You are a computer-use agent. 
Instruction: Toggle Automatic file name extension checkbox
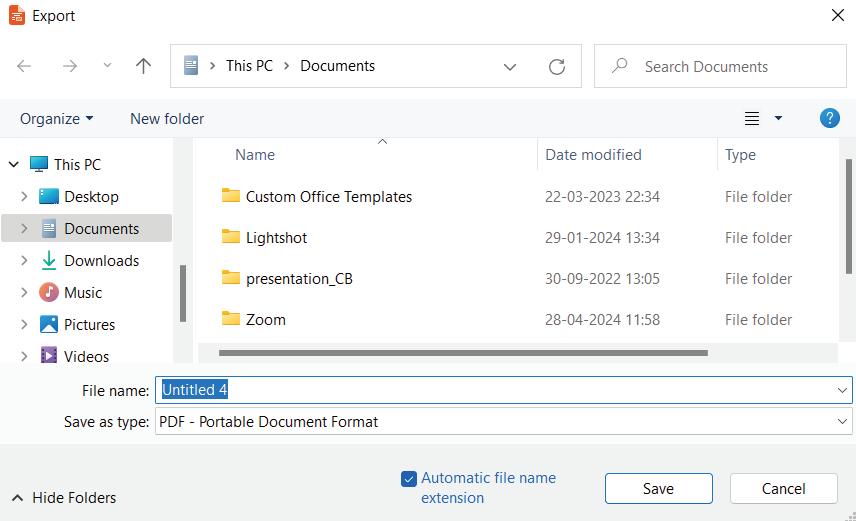(408, 479)
